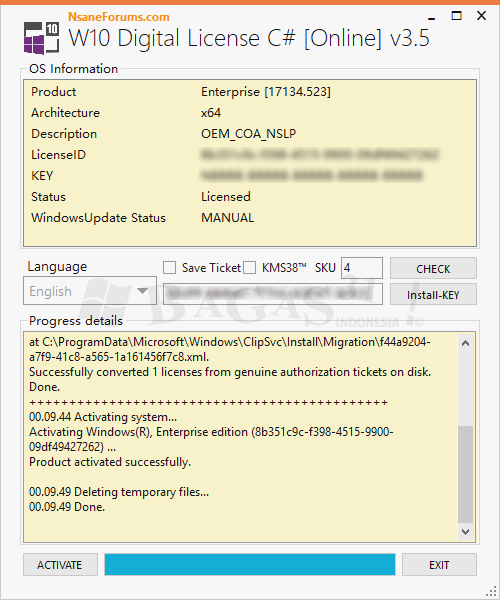
Task: Click the blue progress bar
Action: (250, 564)
